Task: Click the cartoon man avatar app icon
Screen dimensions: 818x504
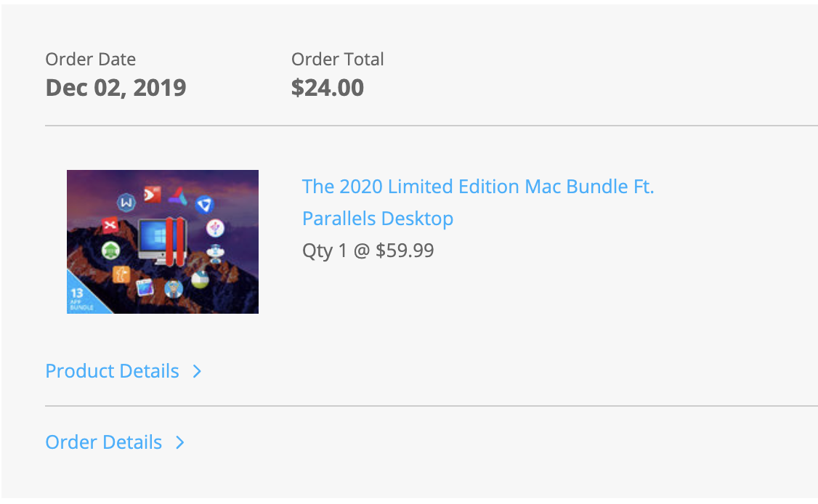Action: point(174,288)
